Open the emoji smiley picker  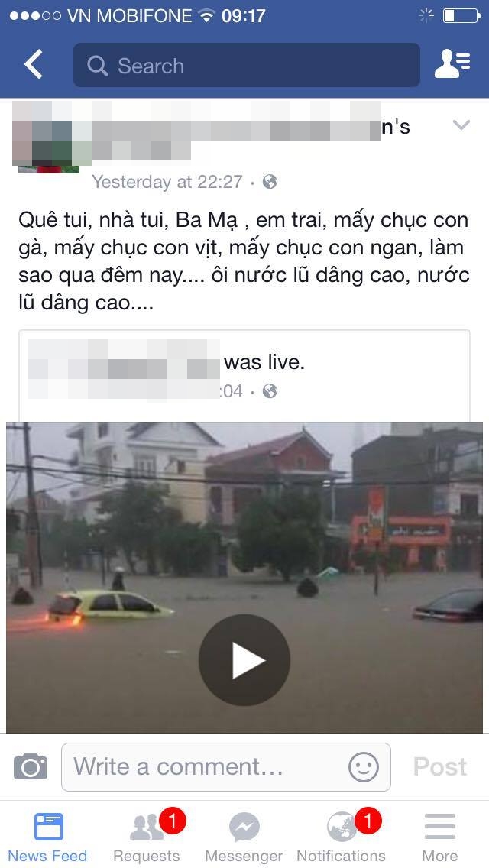point(364,767)
